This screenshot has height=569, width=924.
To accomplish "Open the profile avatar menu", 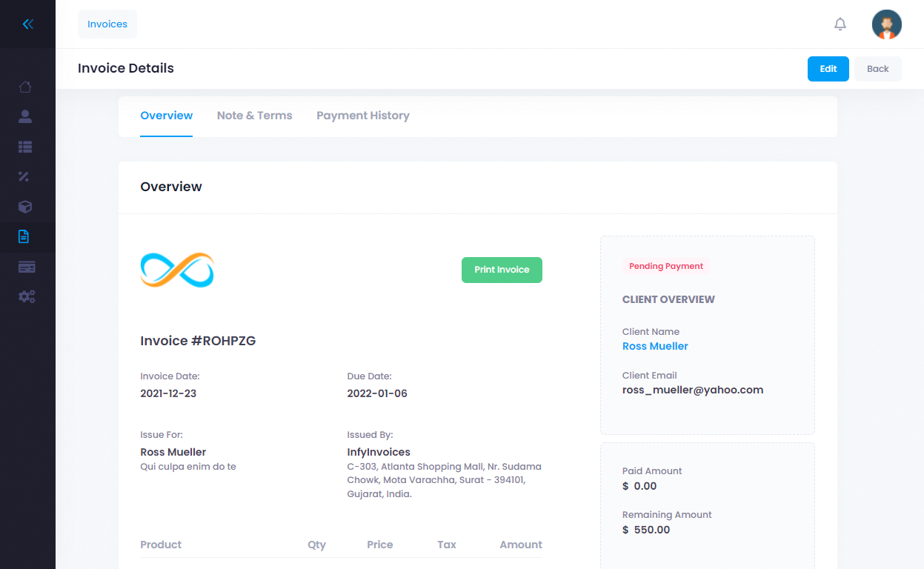I will point(886,24).
